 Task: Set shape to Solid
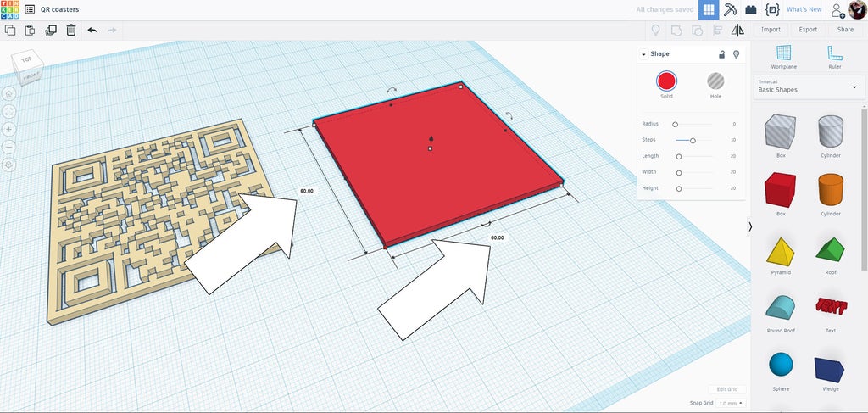click(x=666, y=81)
